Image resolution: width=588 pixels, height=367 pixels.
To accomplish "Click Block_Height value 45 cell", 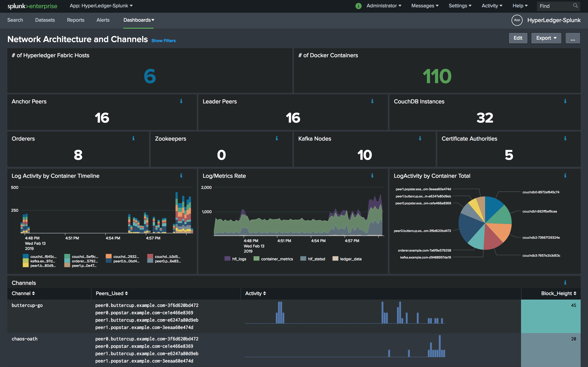I will pyautogui.click(x=551, y=316).
